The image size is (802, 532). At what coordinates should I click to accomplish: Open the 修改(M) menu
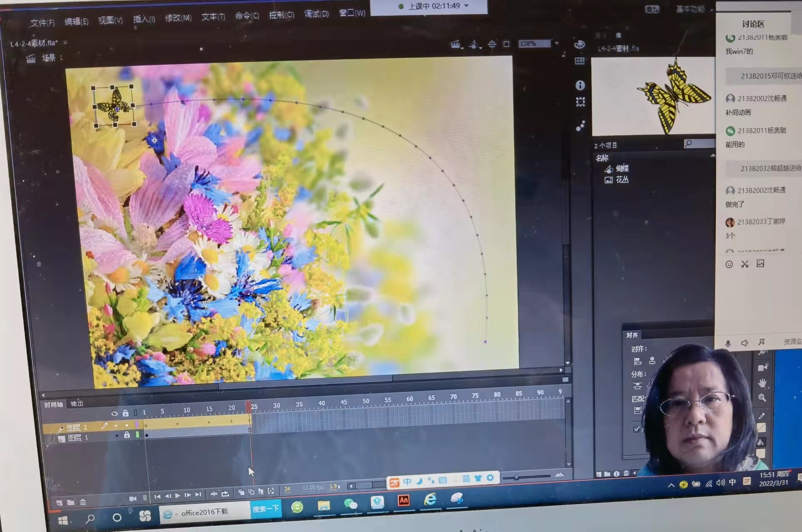(x=178, y=18)
